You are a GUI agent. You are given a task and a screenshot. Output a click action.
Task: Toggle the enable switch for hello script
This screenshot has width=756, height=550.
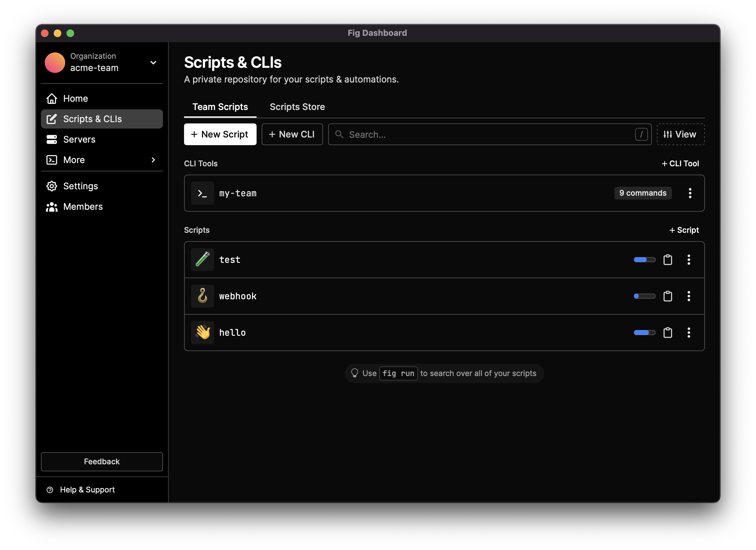point(644,333)
